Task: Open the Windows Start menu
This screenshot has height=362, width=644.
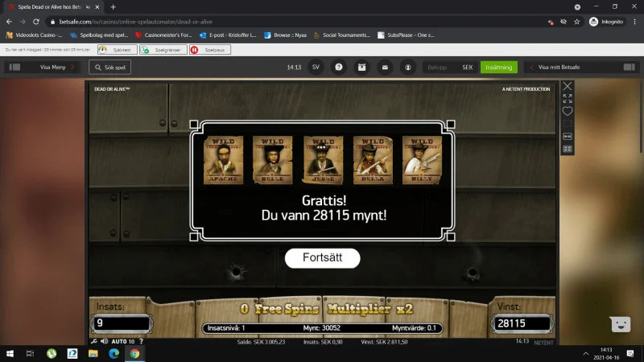Action: coord(10,353)
